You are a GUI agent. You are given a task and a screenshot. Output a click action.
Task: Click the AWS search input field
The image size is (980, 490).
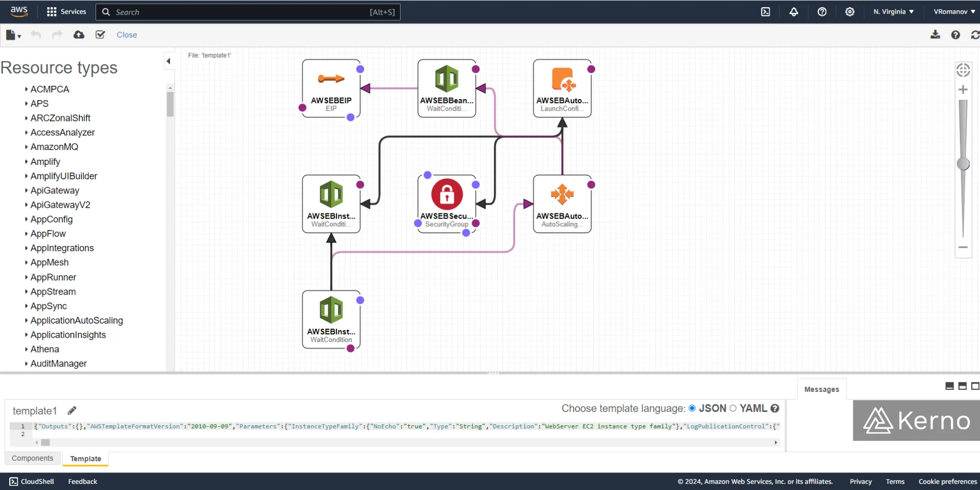(248, 12)
